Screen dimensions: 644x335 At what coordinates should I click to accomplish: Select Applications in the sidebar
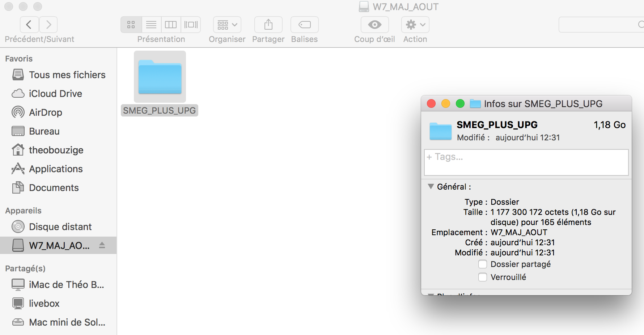click(56, 169)
